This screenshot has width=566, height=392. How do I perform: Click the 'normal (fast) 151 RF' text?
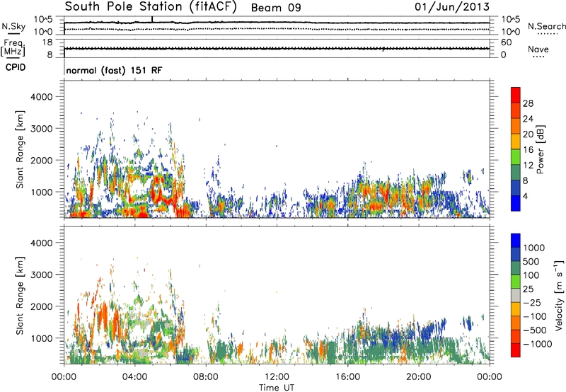tap(114, 71)
